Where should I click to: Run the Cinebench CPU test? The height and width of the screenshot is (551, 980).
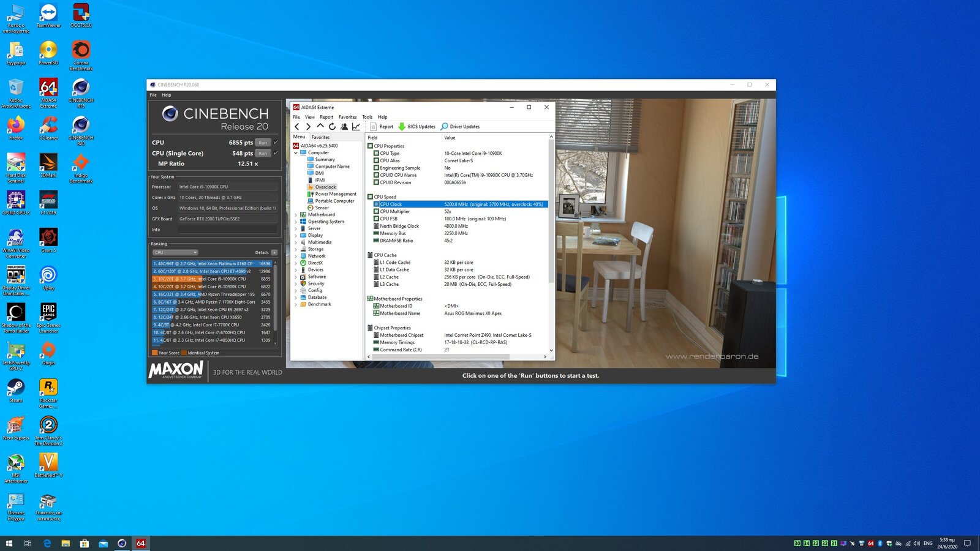263,142
